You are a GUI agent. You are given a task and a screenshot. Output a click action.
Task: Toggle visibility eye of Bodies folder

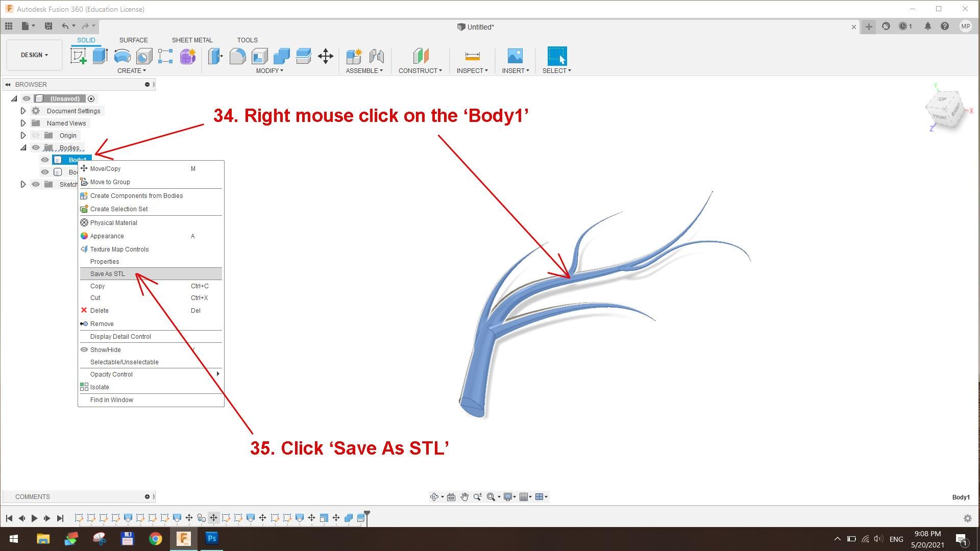pos(36,148)
